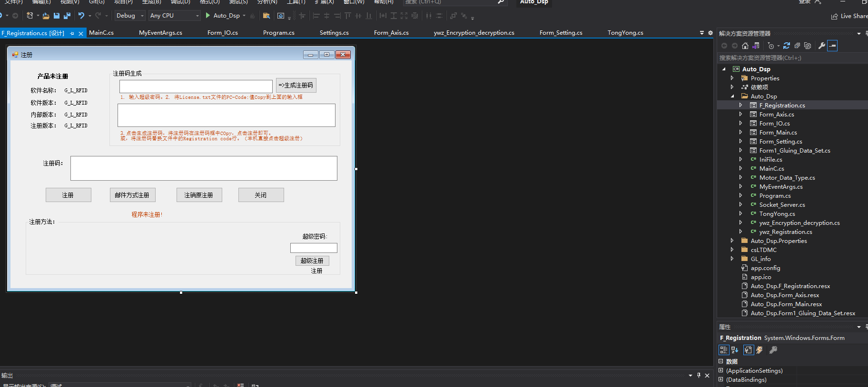Show events via lightning bolt icon
This screenshot has height=387, width=868.
(759, 350)
